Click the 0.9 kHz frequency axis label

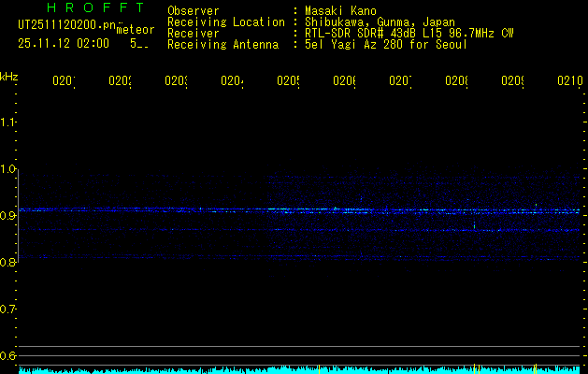pyautogui.click(x=9, y=216)
